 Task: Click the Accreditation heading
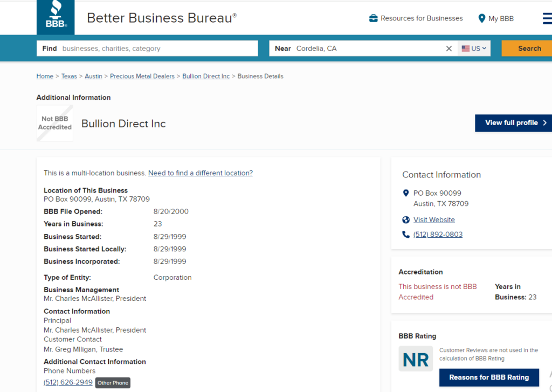click(x=420, y=272)
